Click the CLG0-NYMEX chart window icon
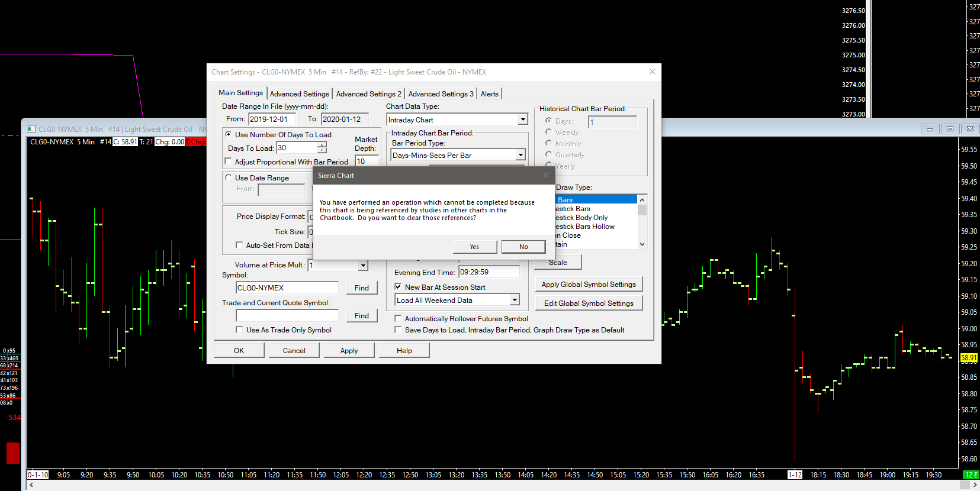The image size is (980, 491). coord(31,129)
